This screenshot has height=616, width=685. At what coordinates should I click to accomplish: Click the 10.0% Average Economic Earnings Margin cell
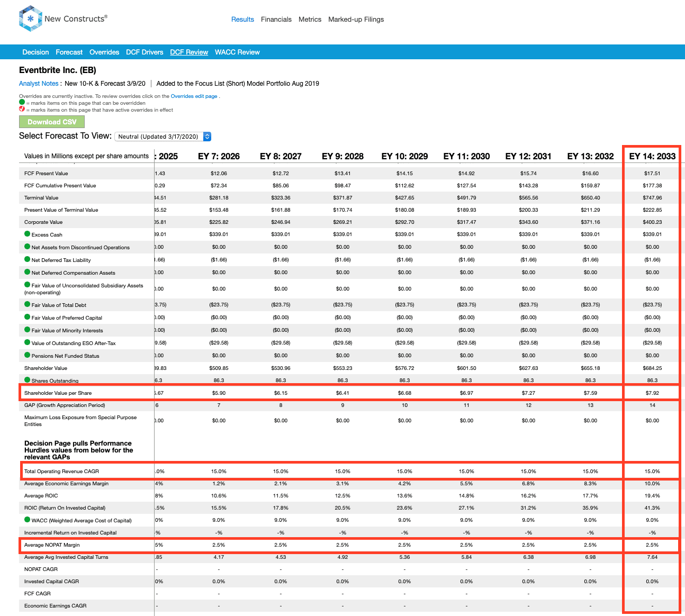(652, 484)
